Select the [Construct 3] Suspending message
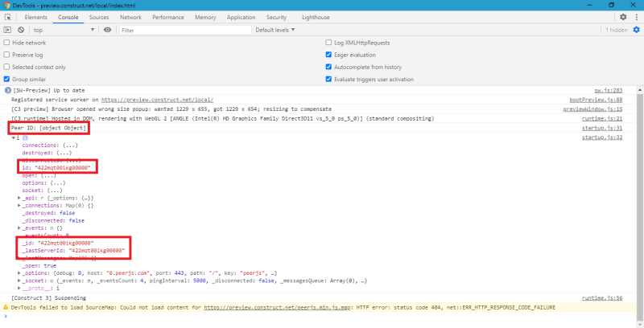 [x=48, y=298]
